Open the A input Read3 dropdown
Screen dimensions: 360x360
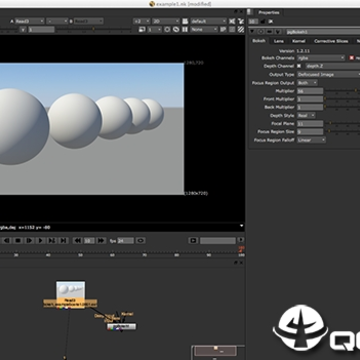tap(29, 21)
